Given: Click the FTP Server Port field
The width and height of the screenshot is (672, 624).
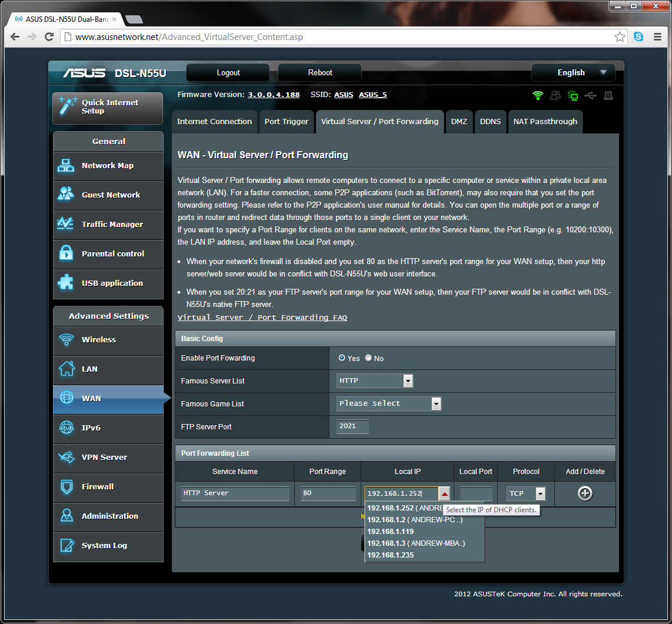Looking at the screenshot, I should click(x=352, y=426).
